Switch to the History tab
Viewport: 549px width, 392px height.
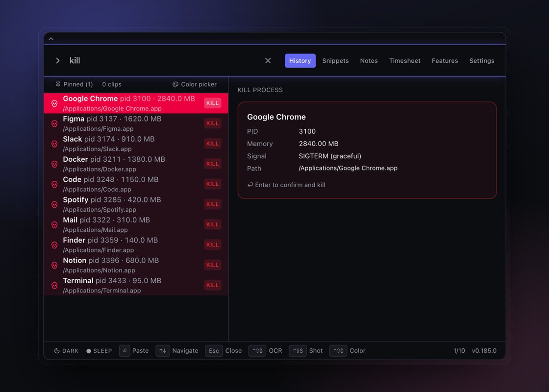300,61
